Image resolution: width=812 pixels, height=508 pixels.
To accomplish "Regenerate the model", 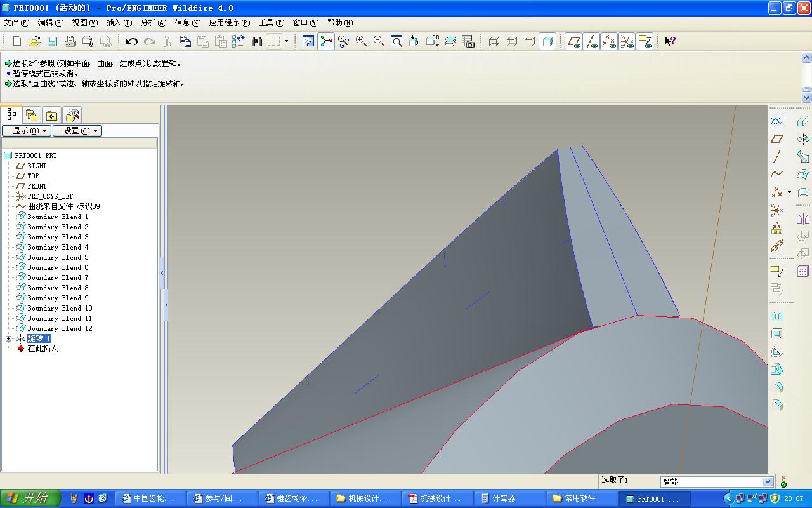I will (239, 41).
